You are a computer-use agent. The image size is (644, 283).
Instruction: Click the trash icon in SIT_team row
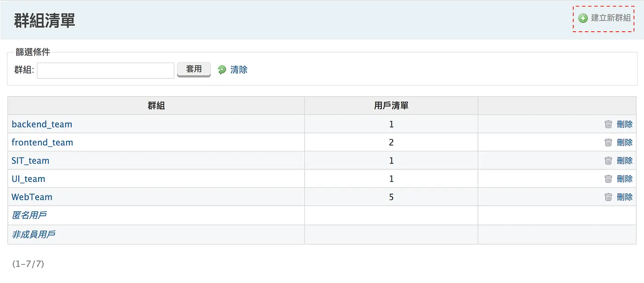[608, 161]
